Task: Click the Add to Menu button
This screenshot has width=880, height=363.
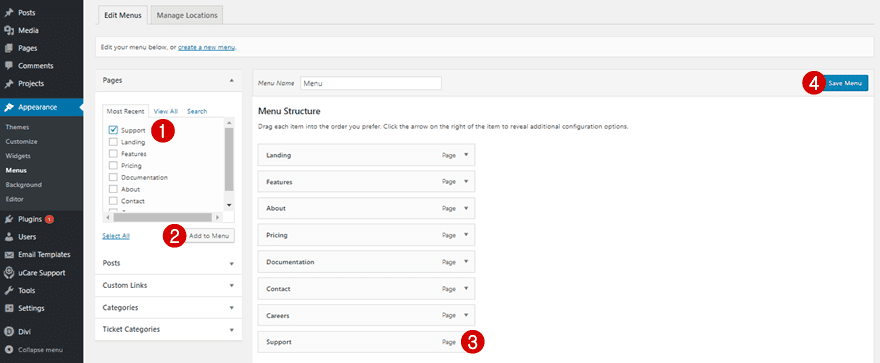Action: [209, 236]
